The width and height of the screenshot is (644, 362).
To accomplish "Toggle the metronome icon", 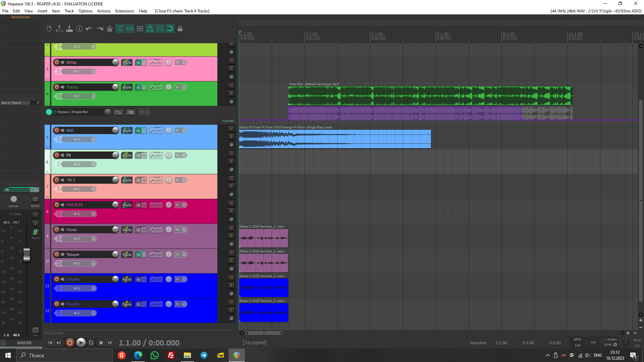I will coord(110,29).
